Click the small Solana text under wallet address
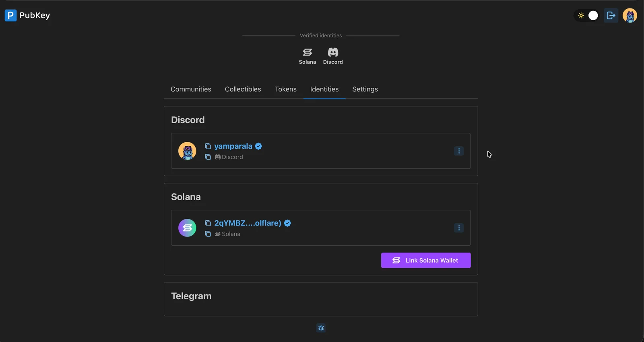644x342 pixels. 231,234
